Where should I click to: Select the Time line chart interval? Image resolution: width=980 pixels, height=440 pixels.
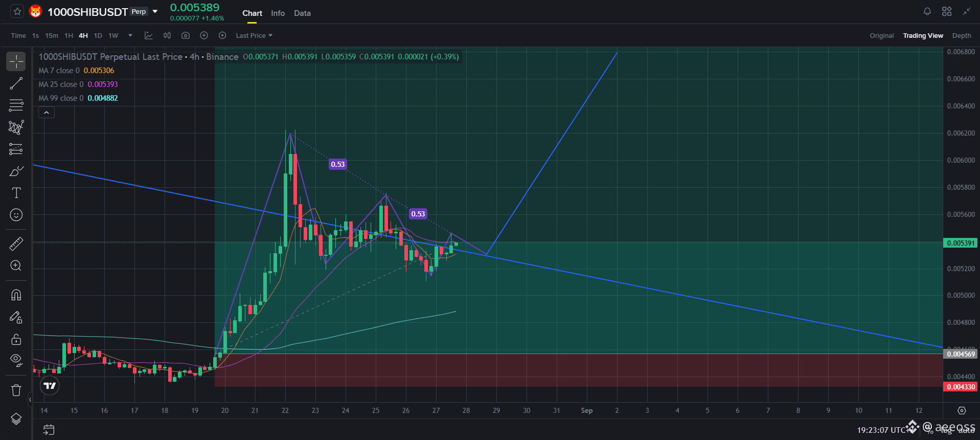[18, 36]
